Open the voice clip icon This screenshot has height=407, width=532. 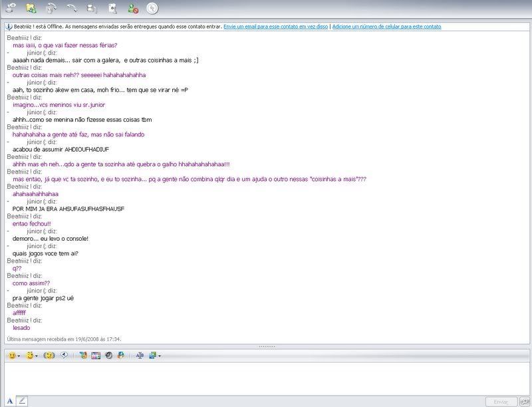pyautogui.click(x=65, y=356)
